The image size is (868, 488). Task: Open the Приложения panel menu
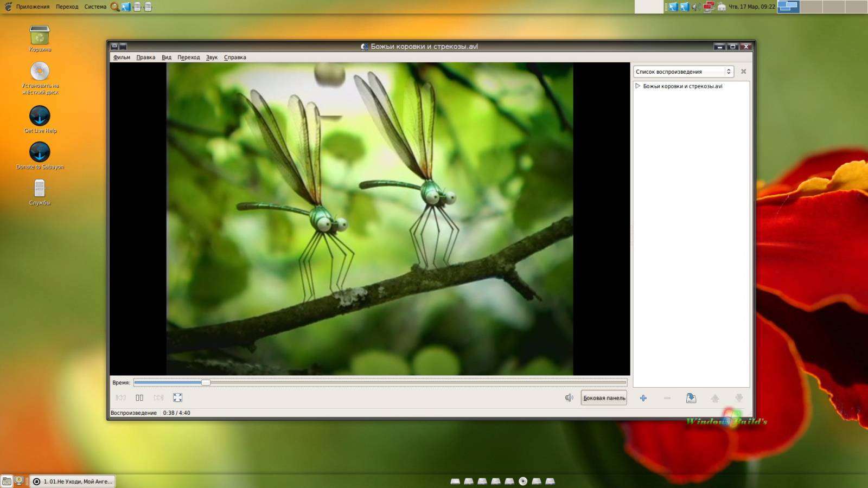click(33, 7)
